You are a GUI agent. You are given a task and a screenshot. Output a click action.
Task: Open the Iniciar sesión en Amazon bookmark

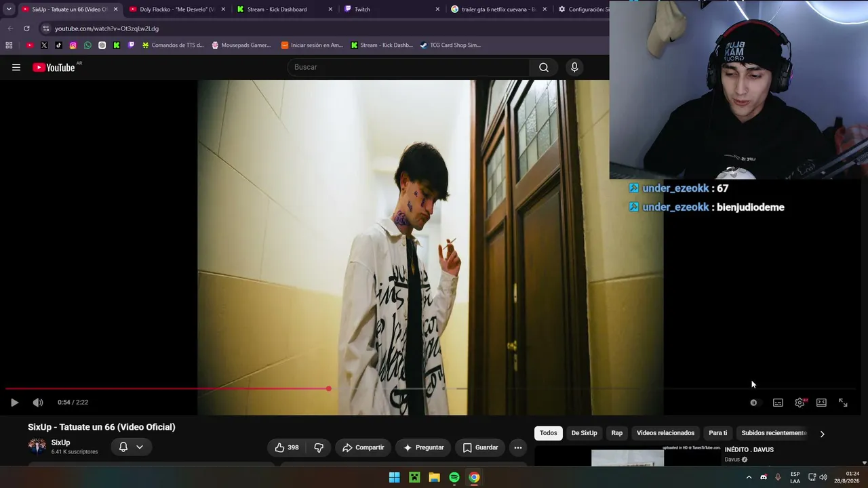coord(313,45)
